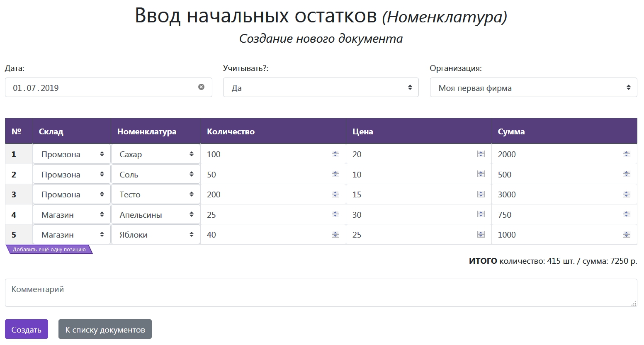Go back via К списку документов
The width and height of the screenshot is (644, 345).
[x=105, y=329]
